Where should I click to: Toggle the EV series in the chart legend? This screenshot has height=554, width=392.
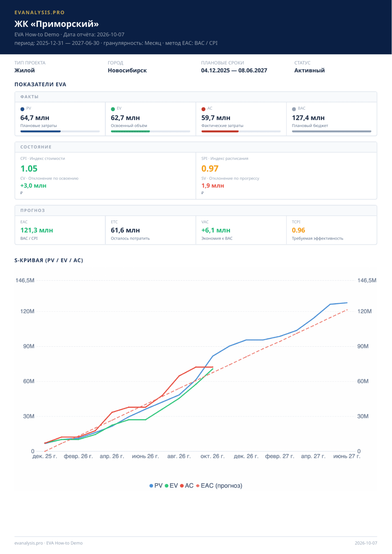[x=171, y=486]
